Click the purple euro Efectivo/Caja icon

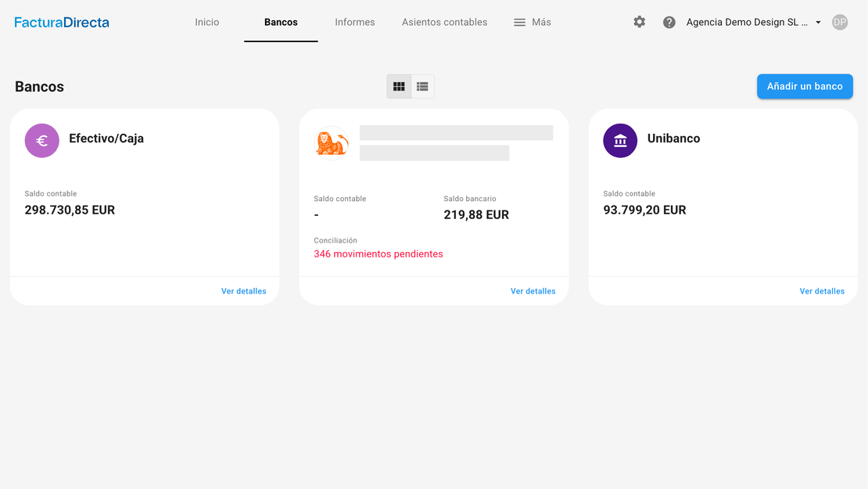(x=42, y=141)
